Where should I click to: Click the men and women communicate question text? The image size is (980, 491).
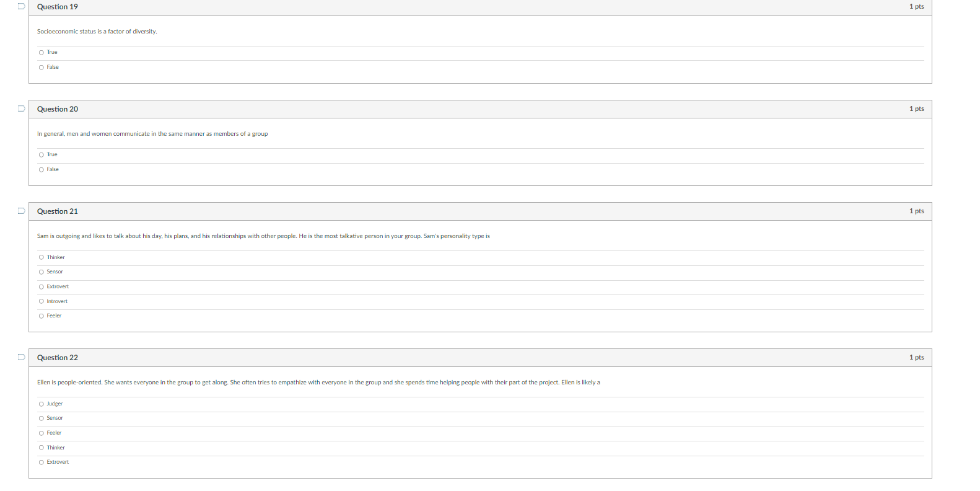point(152,134)
